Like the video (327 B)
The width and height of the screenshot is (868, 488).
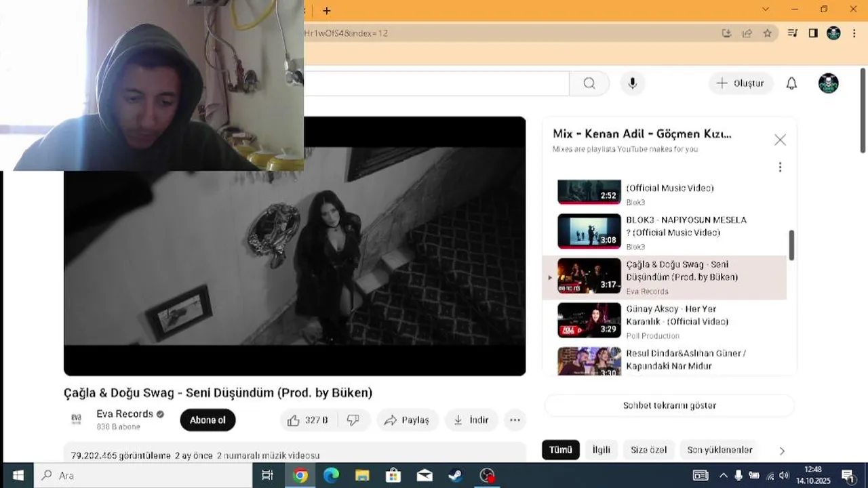tap(308, 420)
